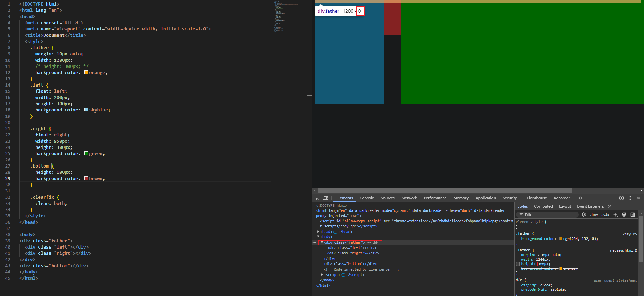Viewport: 644px width, 296px height.
Task: Click orange color swatch in code editor
Action: [x=86, y=72]
